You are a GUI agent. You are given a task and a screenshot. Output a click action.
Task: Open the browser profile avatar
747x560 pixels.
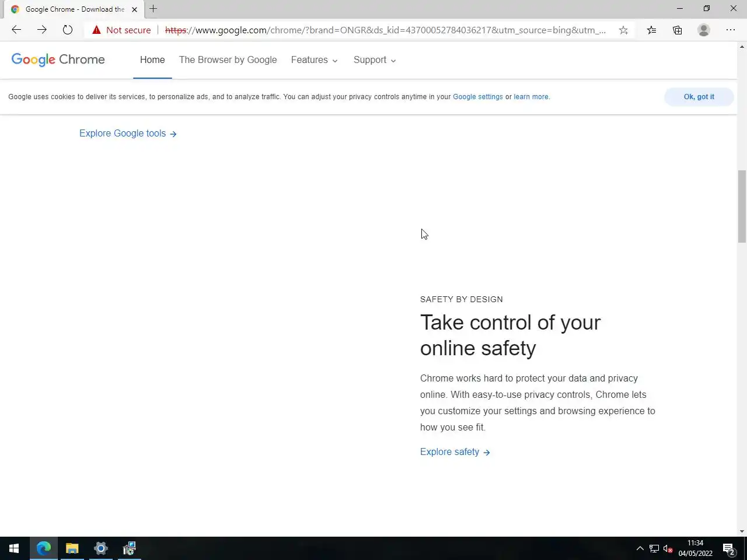[x=704, y=30]
